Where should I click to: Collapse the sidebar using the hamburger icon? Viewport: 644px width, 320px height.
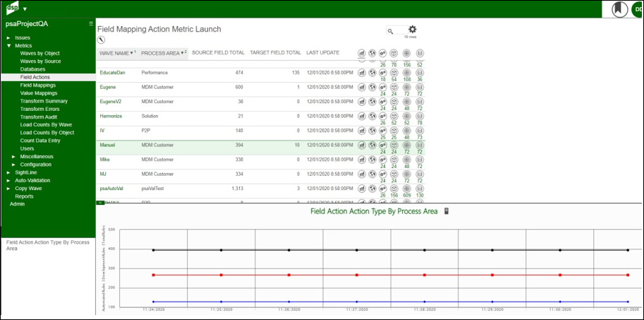point(91,24)
